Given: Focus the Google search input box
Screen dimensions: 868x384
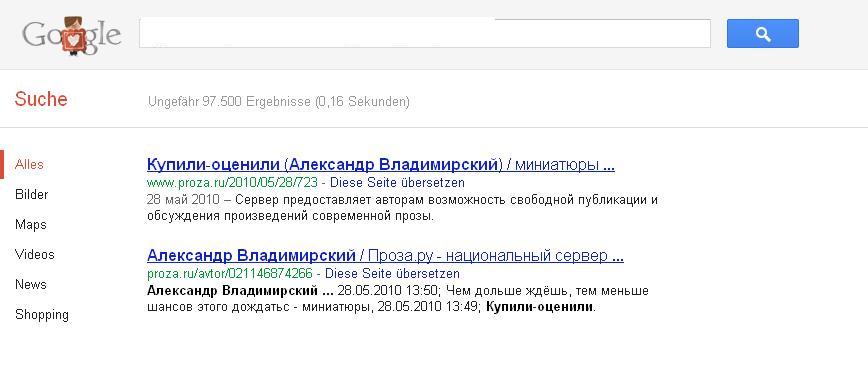Looking at the screenshot, I should 425,33.
